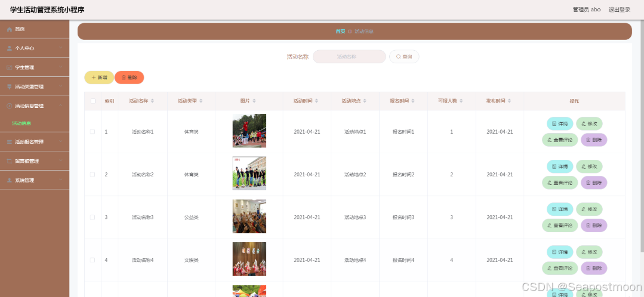Click the icon beside 留言板管理
644x297 pixels.
(x=10, y=161)
